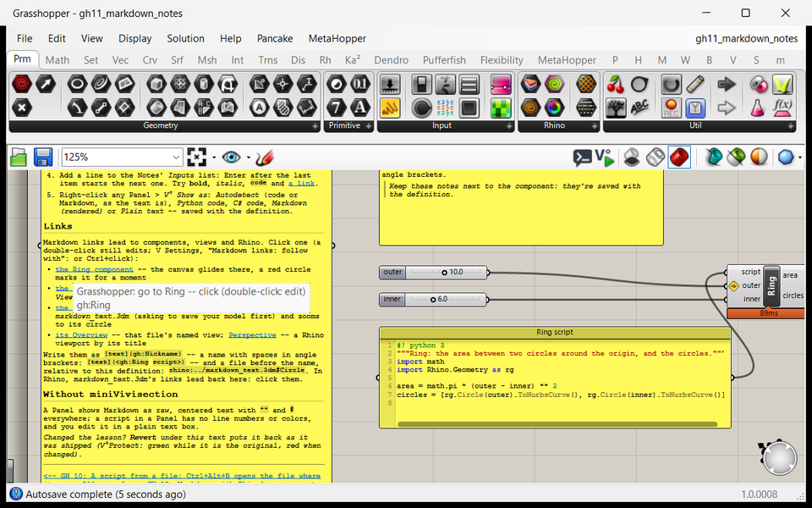Click the canvas compass navigation widget
Image resolution: width=812 pixels, height=508 pixels.
point(778,457)
